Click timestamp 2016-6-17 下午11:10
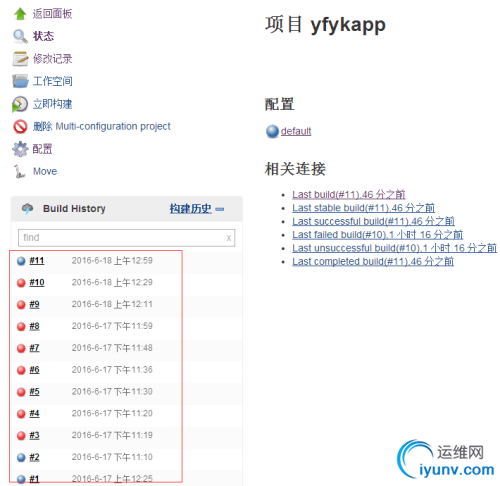The image size is (500, 486). tap(112, 457)
